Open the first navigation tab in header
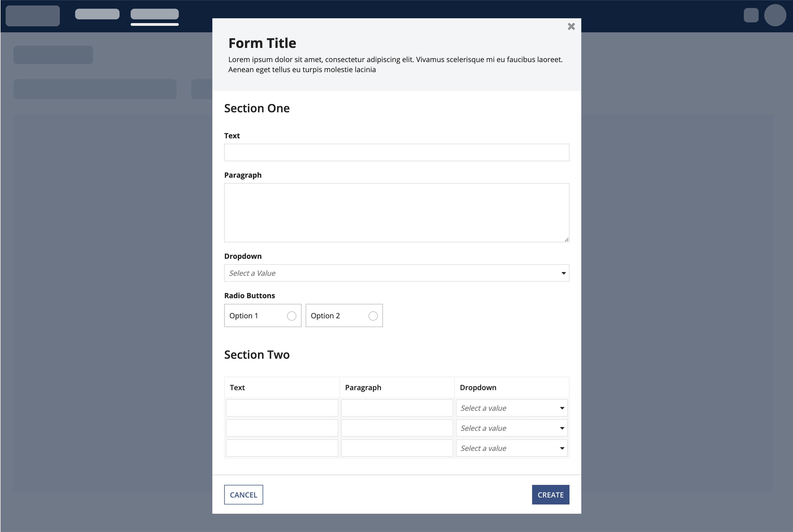This screenshot has height=532, width=793. coord(97,14)
